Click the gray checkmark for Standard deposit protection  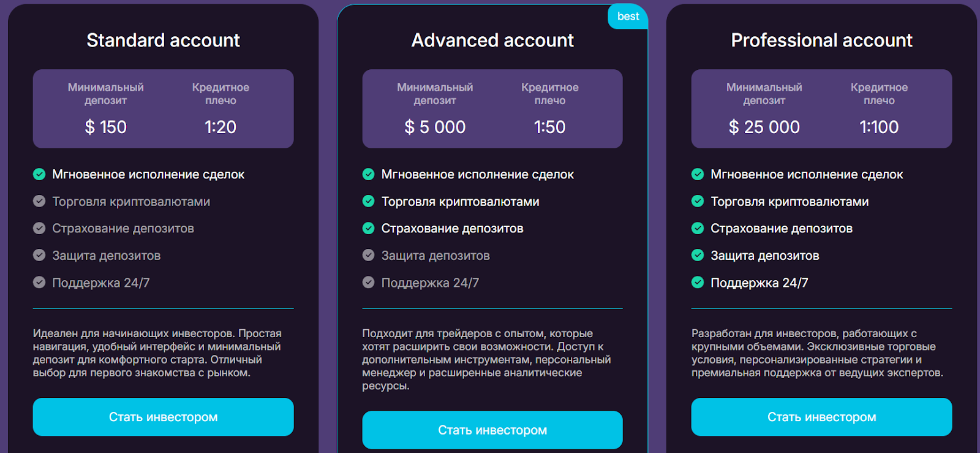point(39,256)
